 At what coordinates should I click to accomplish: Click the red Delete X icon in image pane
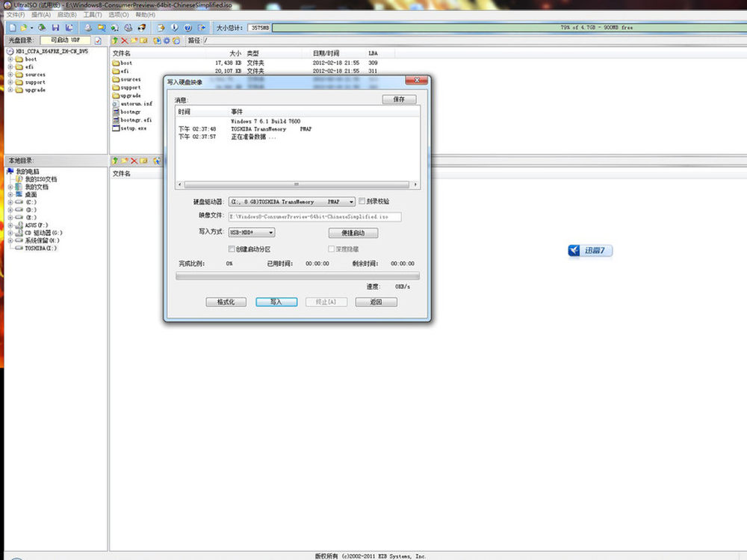pos(124,40)
